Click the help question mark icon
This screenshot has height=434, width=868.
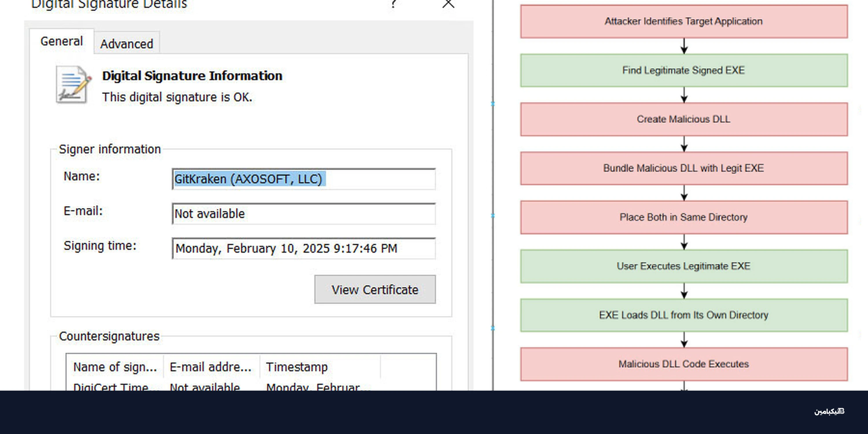coord(393,4)
